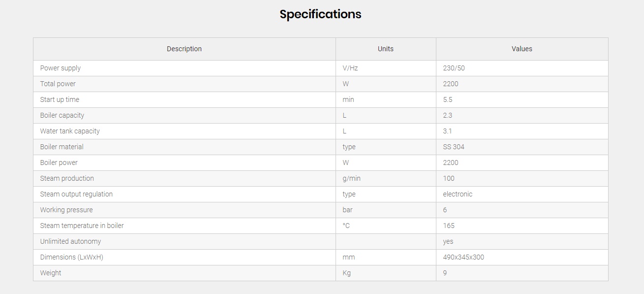Select the Unlimited autonomy row label

point(71,241)
